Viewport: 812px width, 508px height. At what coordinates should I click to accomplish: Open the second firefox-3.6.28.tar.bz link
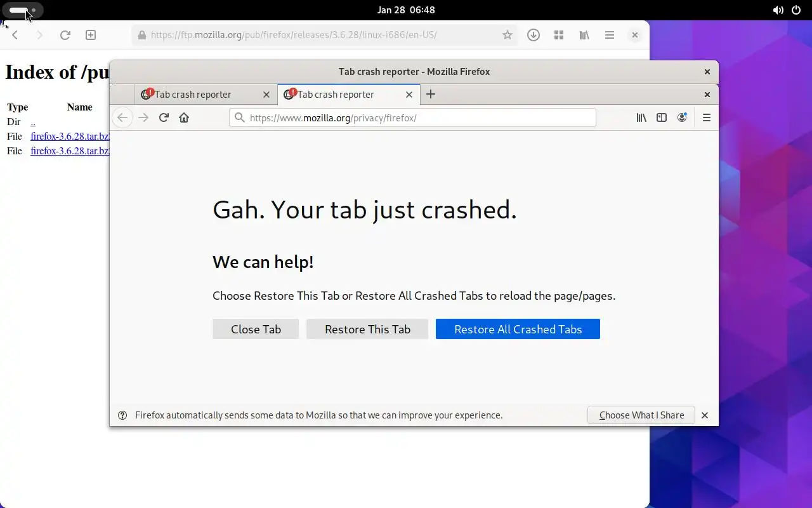[70, 150]
